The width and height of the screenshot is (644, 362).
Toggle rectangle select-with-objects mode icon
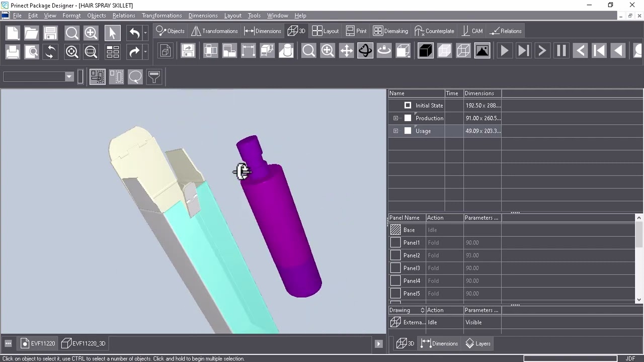97,77
